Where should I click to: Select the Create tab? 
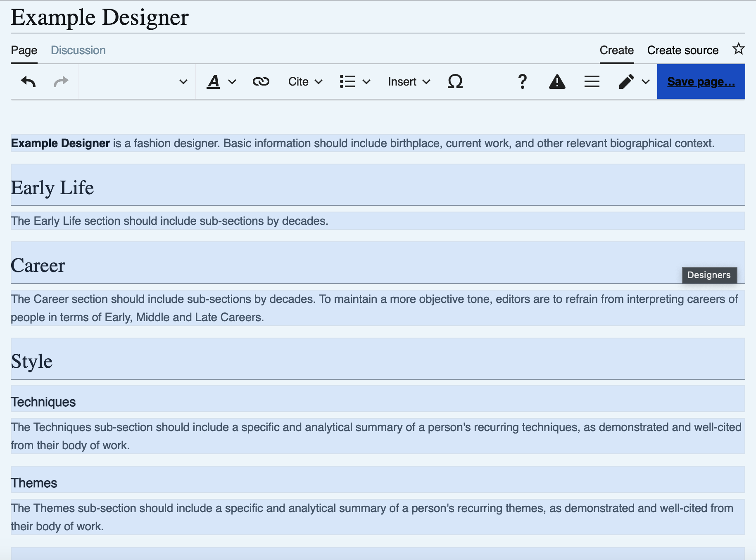pyautogui.click(x=617, y=50)
